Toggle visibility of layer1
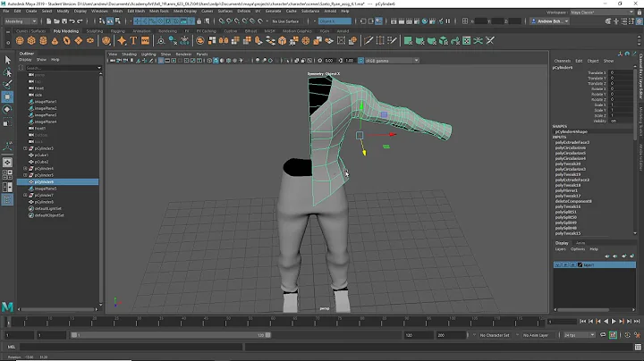Image resolution: width=644 pixels, height=361 pixels. (557, 265)
